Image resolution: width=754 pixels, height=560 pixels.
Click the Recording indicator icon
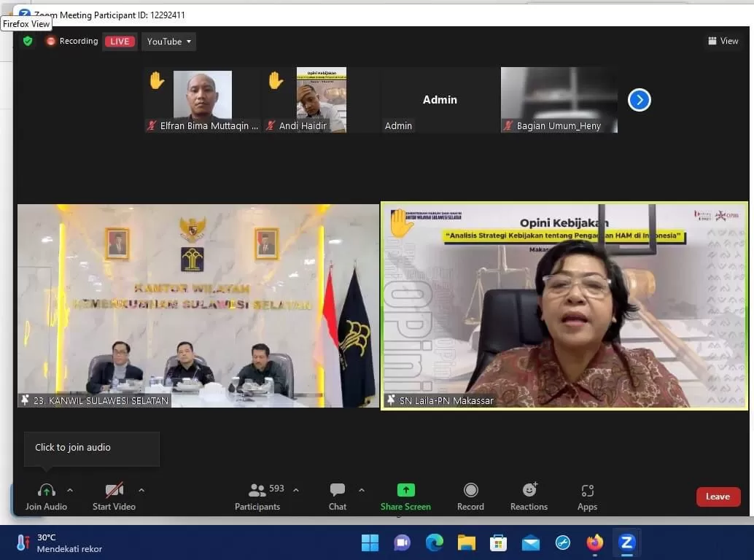(50, 42)
